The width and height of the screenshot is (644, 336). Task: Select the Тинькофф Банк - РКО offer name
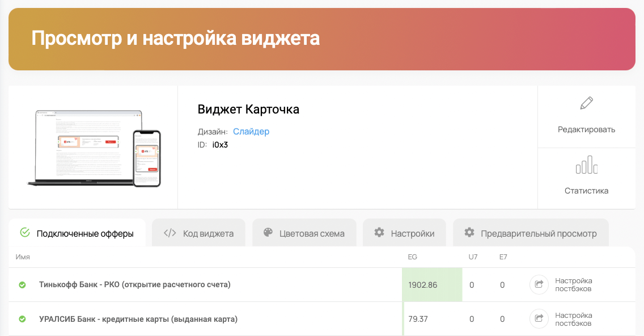click(135, 284)
